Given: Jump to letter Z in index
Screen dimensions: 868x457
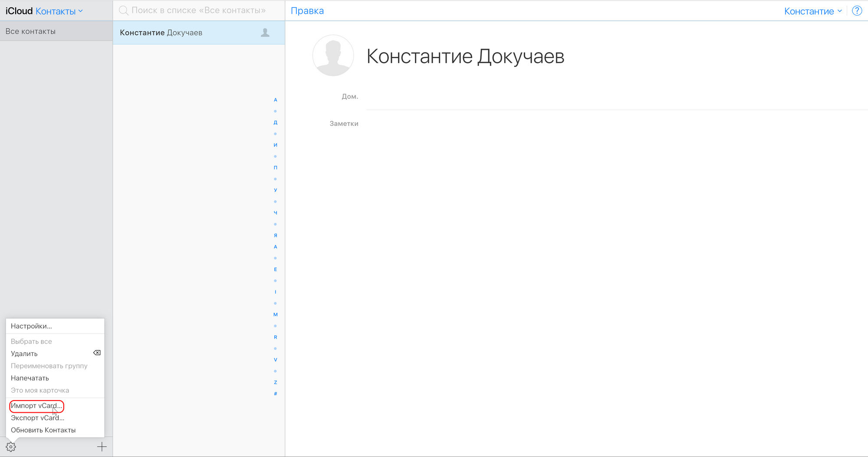Looking at the screenshot, I should point(275,382).
